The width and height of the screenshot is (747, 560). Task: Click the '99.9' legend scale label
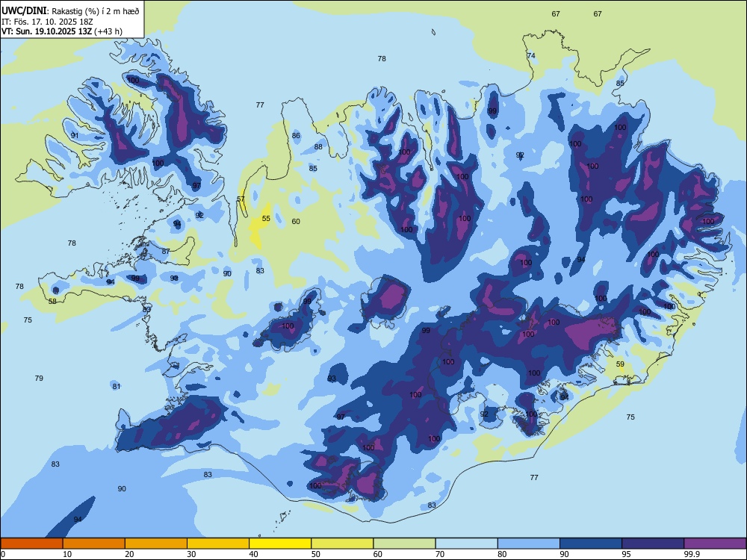click(x=691, y=554)
